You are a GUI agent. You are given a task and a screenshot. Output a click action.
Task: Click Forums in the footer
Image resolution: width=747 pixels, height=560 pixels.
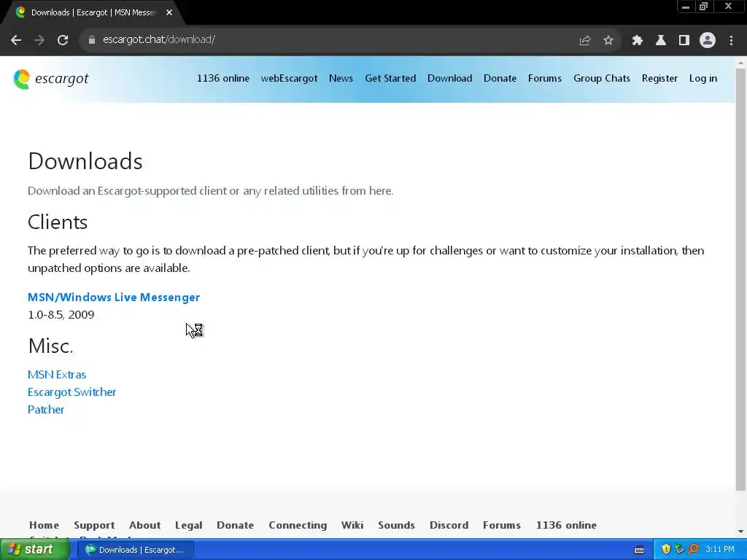[502, 525]
